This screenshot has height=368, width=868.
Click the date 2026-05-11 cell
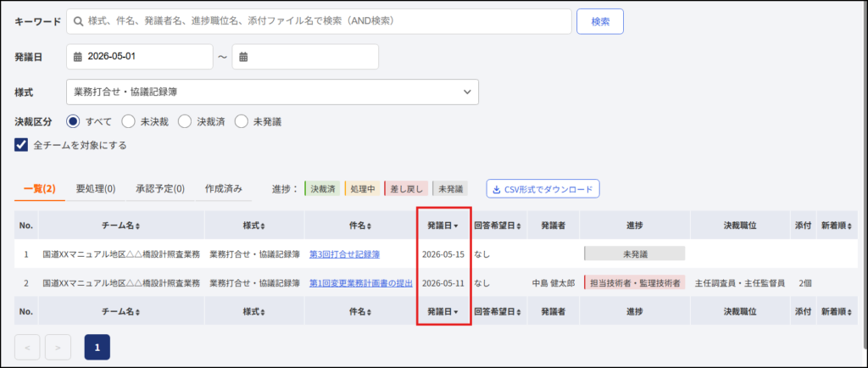(x=442, y=282)
